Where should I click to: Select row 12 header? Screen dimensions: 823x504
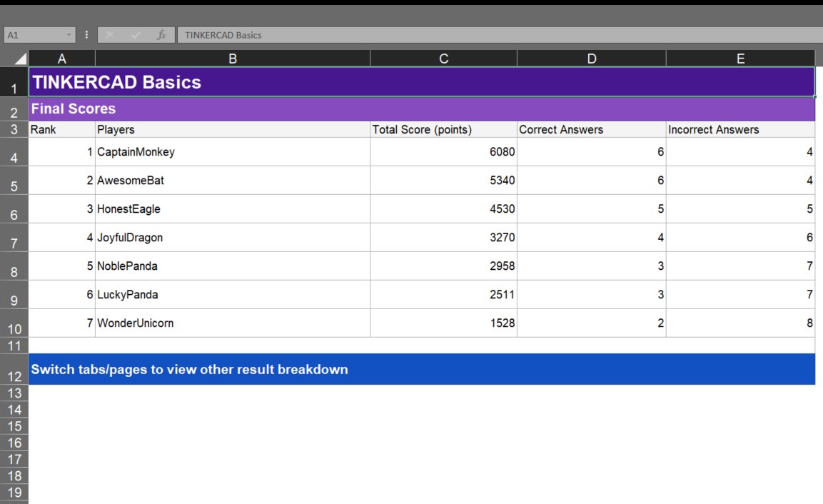click(x=14, y=370)
